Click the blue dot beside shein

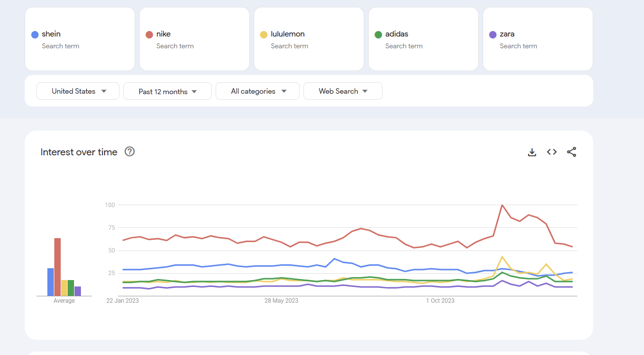pos(35,35)
